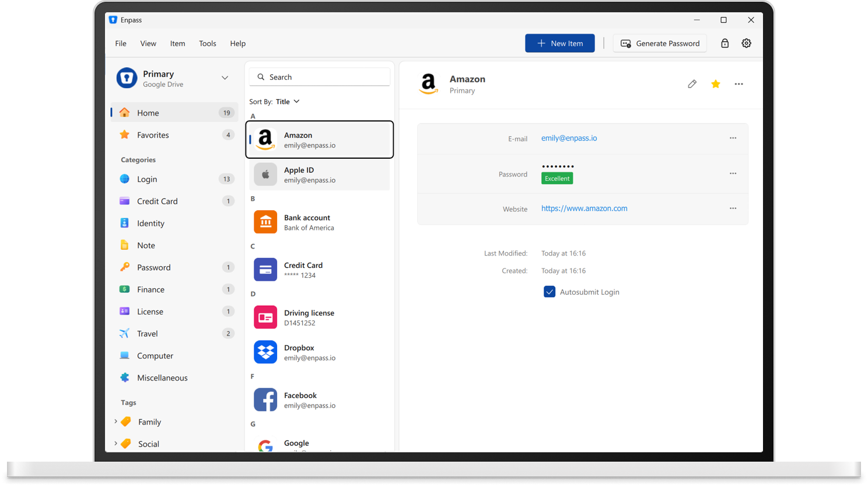Open the View menu

pyautogui.click(x=148, y=43)
